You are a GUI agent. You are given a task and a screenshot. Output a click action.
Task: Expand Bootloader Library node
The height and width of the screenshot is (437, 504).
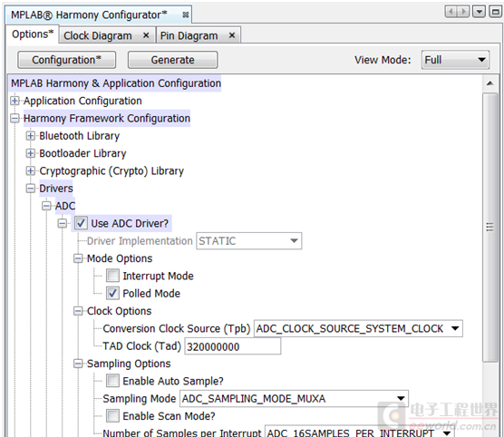31,153
